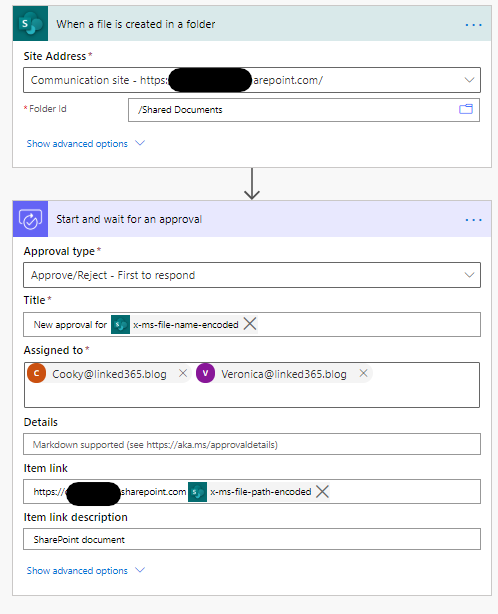Click 'Approve/Reject - First to respond' value
The height and width of the screenshot is (614, 498).
tap(113, 275)
